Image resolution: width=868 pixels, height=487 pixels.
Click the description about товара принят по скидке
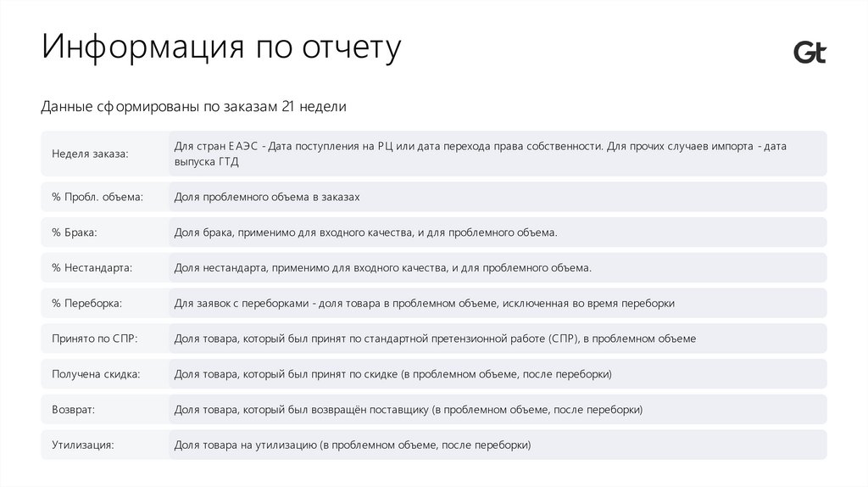tap(393, 374)
